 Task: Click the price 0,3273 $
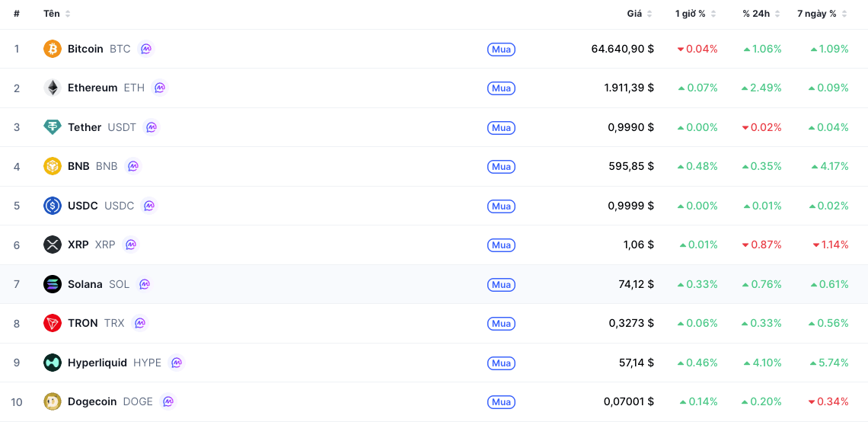(631, 323)
